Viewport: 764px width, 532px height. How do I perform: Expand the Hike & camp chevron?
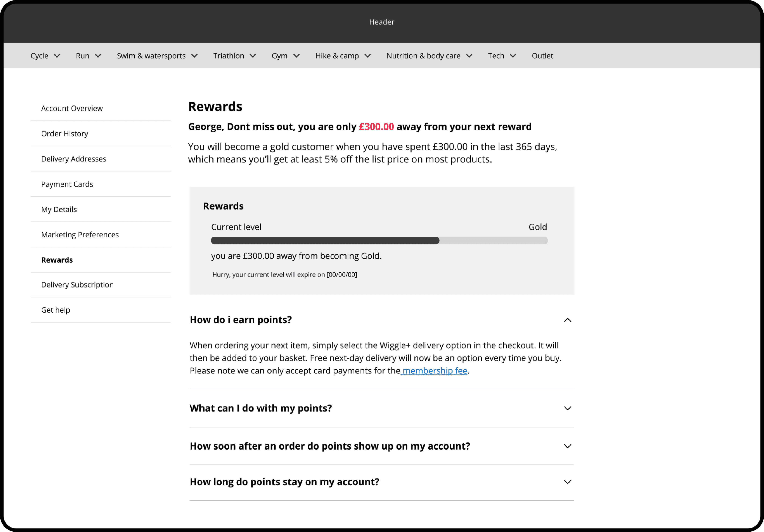(x=367, y=56)
